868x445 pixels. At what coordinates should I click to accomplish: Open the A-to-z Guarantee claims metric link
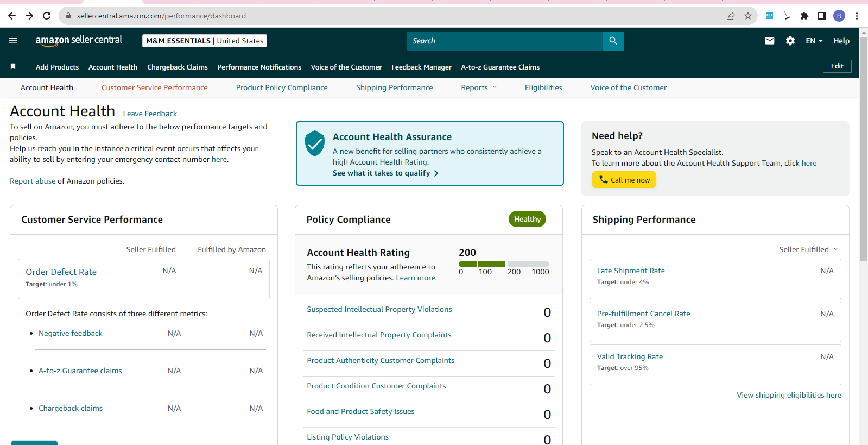click(x=80, y=371)
